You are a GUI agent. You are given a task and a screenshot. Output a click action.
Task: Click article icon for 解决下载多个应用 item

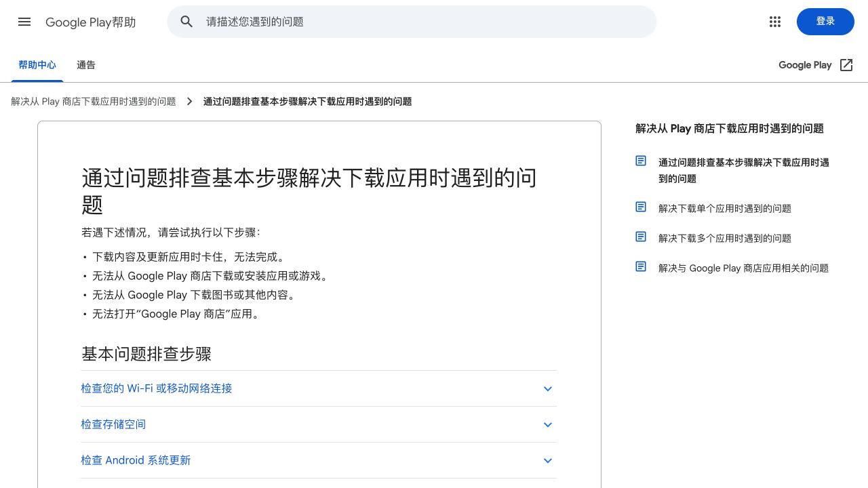pos(641,237)
